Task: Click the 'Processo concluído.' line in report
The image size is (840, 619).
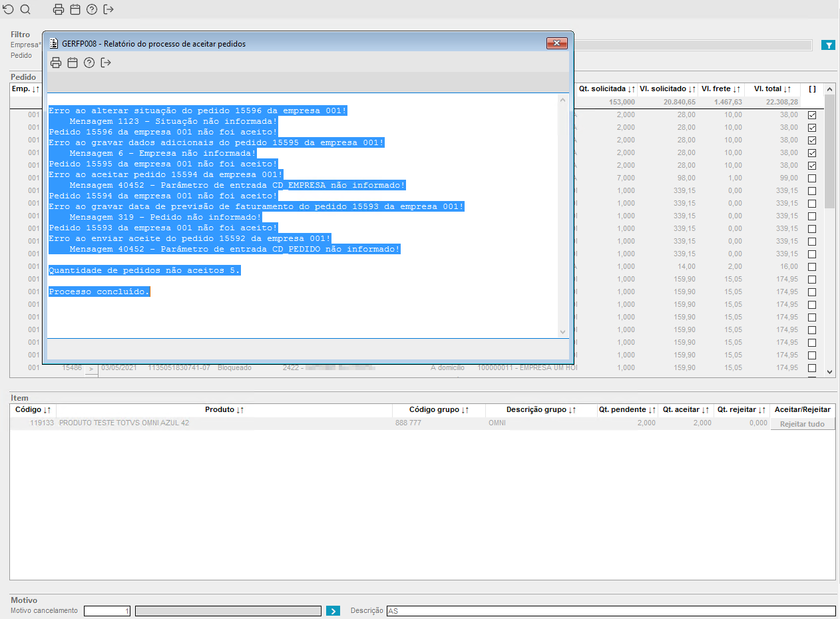Action: pos(99,292)
